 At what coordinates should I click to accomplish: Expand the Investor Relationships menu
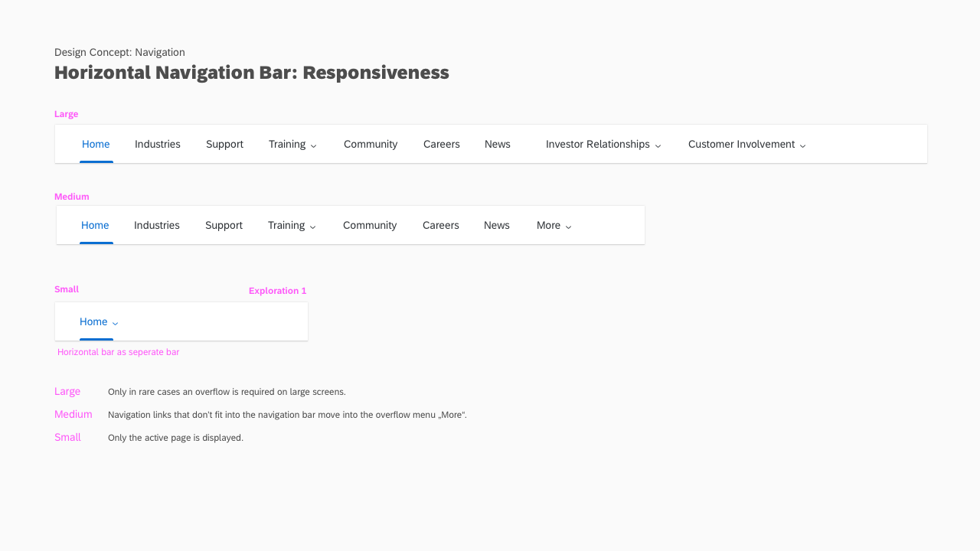pos(603,144)
